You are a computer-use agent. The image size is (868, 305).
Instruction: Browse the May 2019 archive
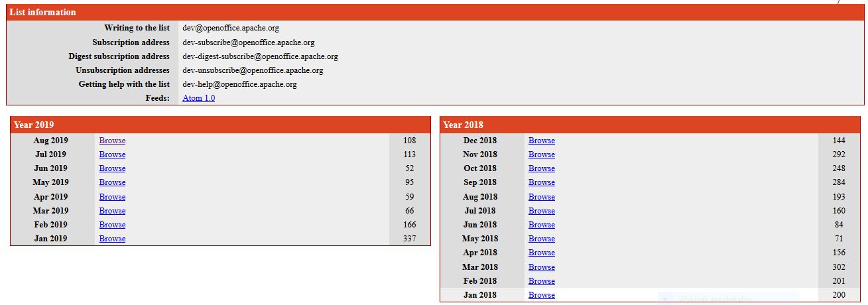point(112,182)
